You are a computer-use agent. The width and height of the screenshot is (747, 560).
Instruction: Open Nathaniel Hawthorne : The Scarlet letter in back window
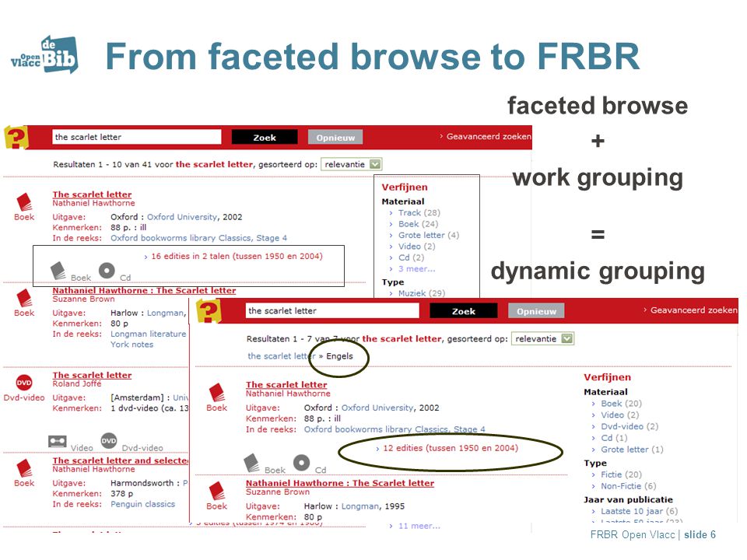(x=144, y=290)
